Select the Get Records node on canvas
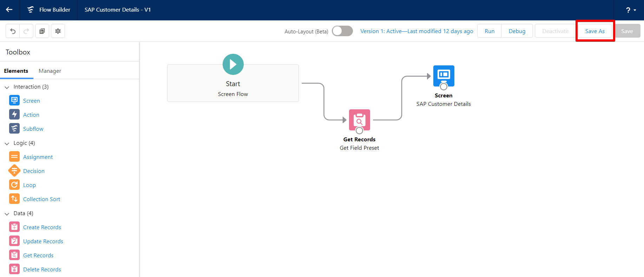 click(x=360, y=120)
